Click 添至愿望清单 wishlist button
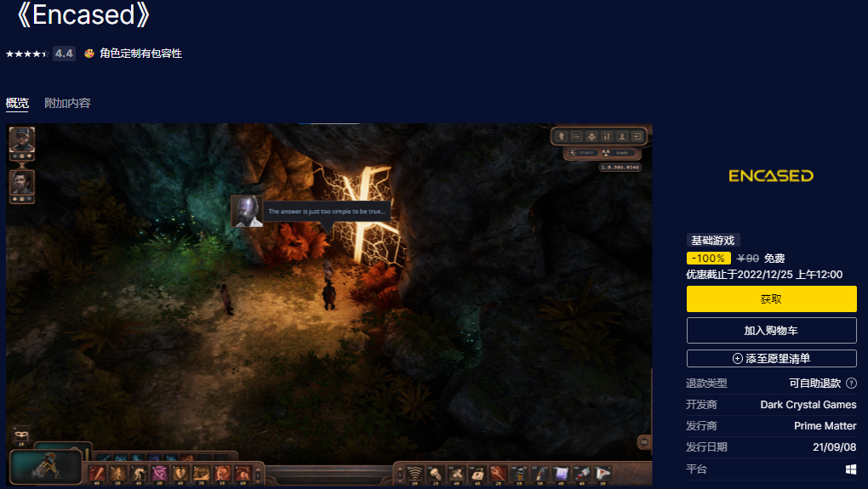 click(x=771, y=359)
